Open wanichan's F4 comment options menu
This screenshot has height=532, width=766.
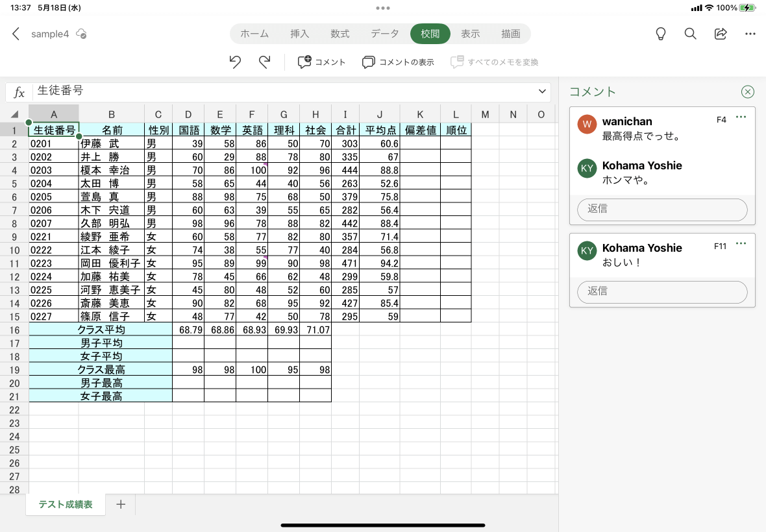pyautogui.click(x=741, y=117)
